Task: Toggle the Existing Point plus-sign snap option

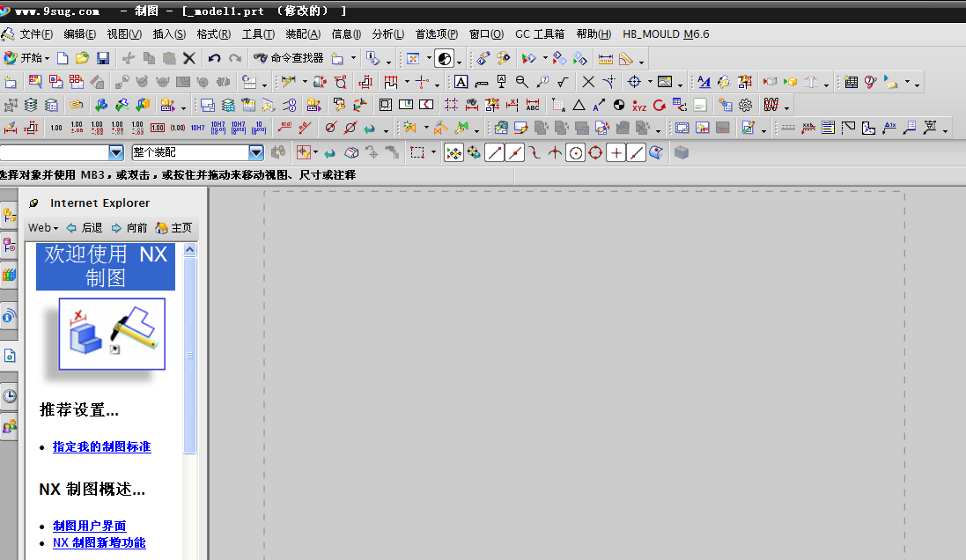Action: [616, 153]
